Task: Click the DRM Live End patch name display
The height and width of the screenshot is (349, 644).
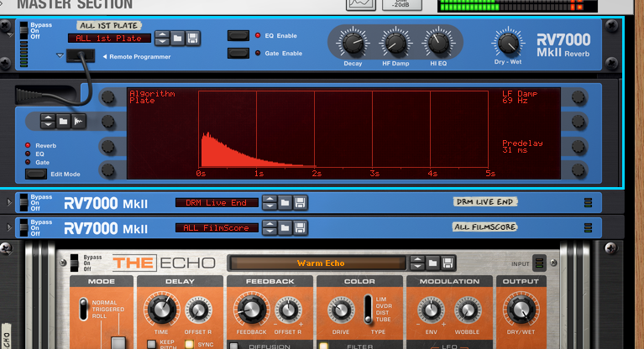Action: point(217,202)
